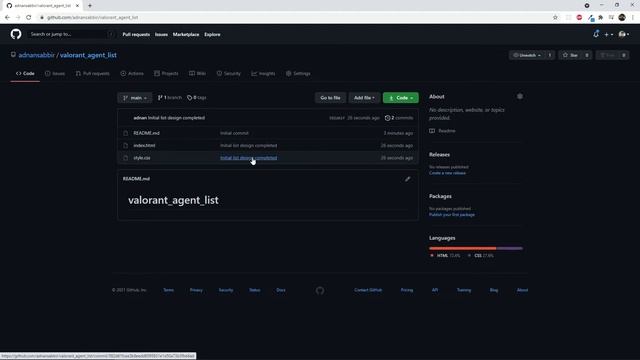Open a new browser tab

click(90, 6)
